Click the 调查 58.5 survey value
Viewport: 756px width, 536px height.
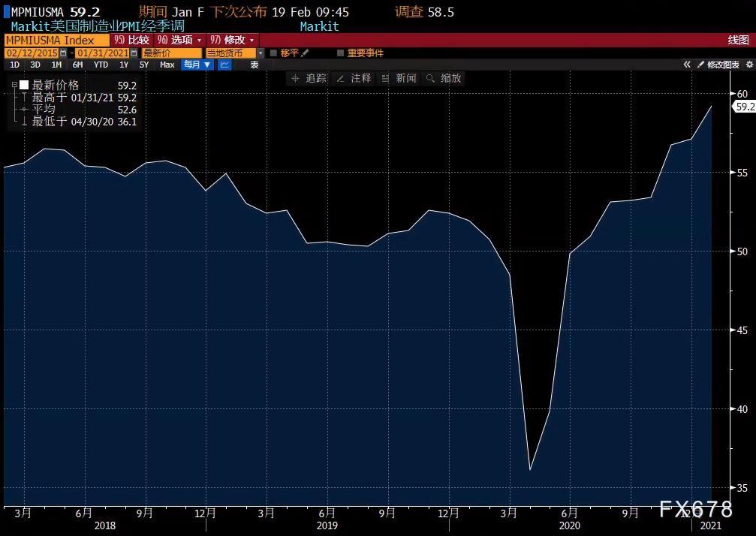(424, 12)
